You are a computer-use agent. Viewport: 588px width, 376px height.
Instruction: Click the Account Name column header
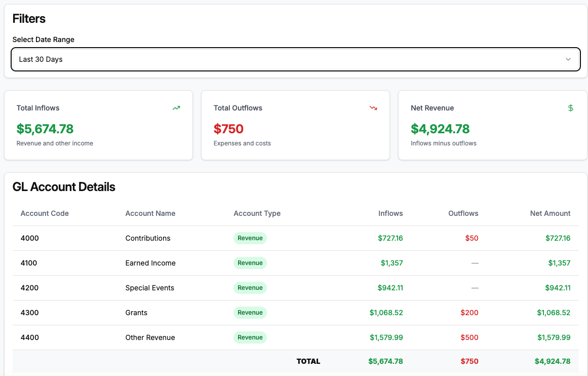point(150,213)
